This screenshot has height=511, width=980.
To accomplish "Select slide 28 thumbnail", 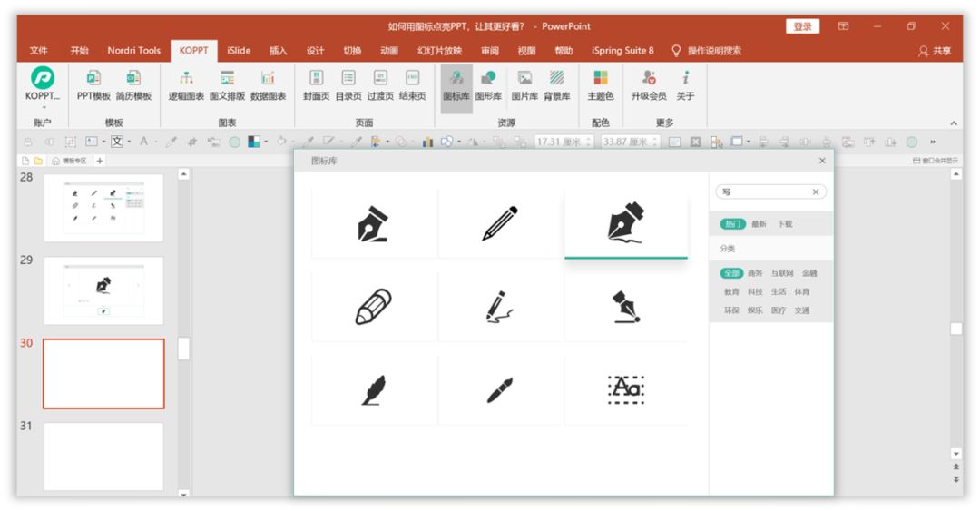I will (103, 208).
